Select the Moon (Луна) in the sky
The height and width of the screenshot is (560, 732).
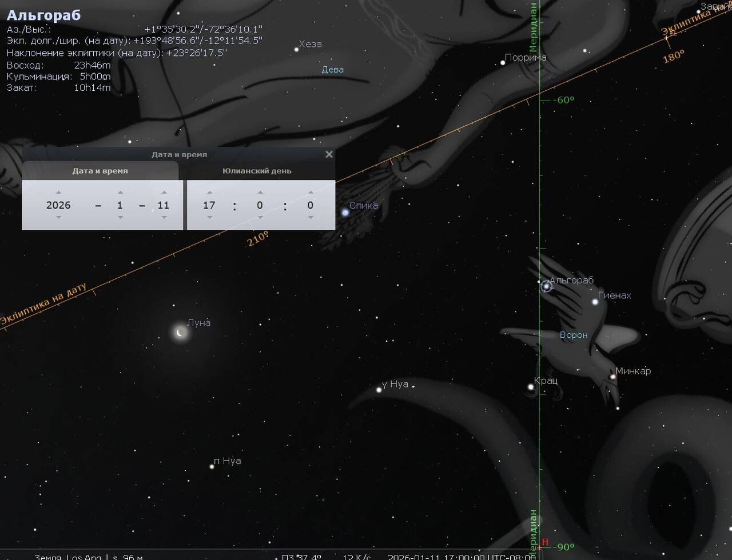(x=181, y=333)
